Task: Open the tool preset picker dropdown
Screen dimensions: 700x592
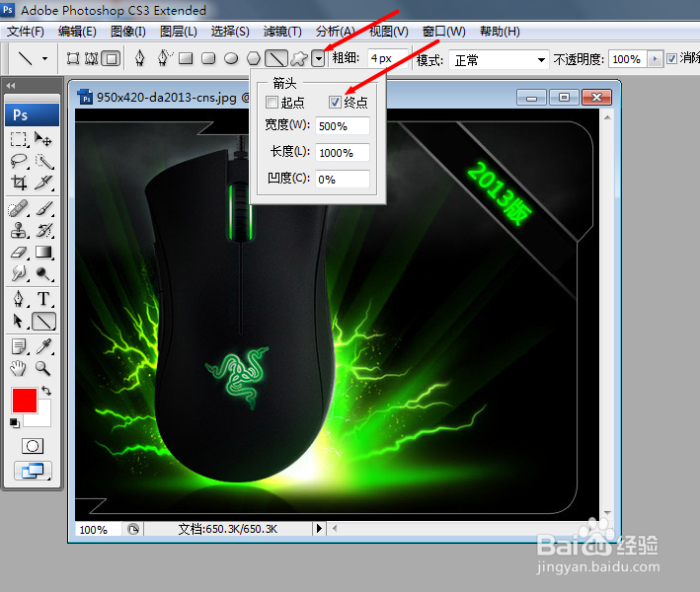Action: tap(44, 58)
